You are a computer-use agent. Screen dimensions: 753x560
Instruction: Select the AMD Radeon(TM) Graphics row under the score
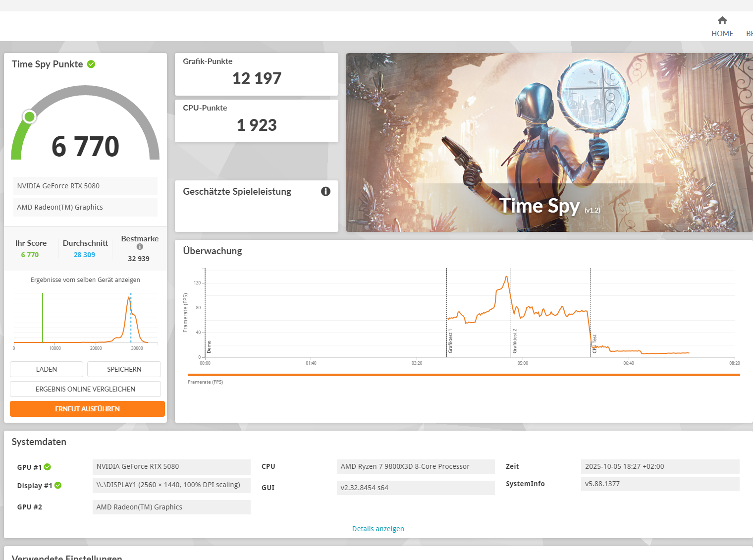(x=85, y=207)
